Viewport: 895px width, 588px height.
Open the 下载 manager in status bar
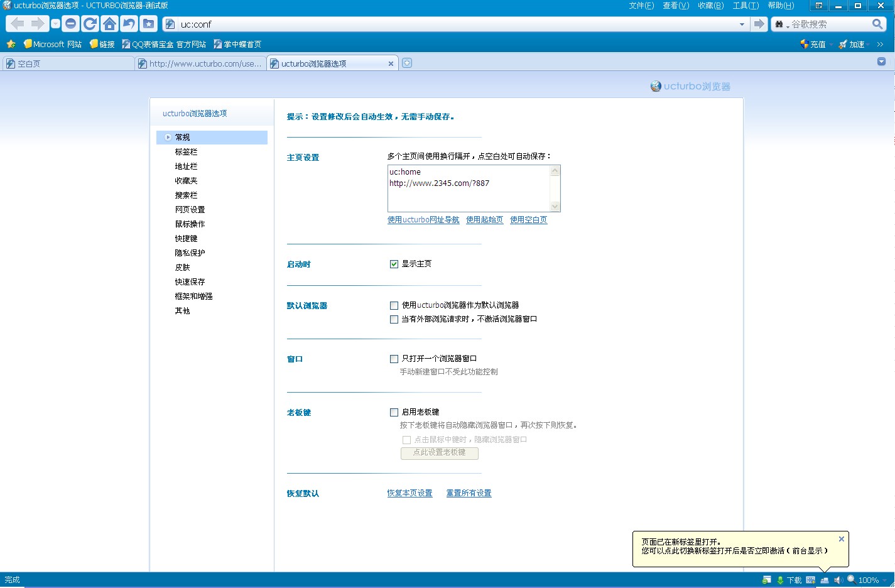pyautogui.click(x=789, y=580)
